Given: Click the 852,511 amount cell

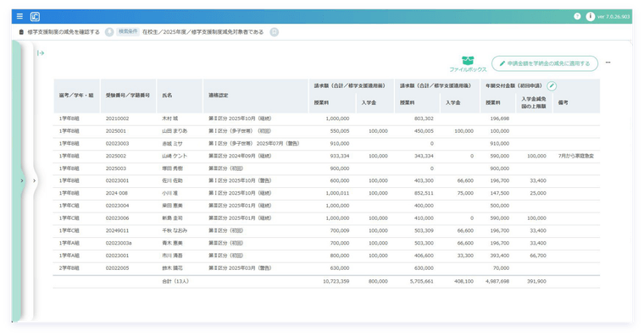Looking at the screenshot, I should [x=424, y=193].
